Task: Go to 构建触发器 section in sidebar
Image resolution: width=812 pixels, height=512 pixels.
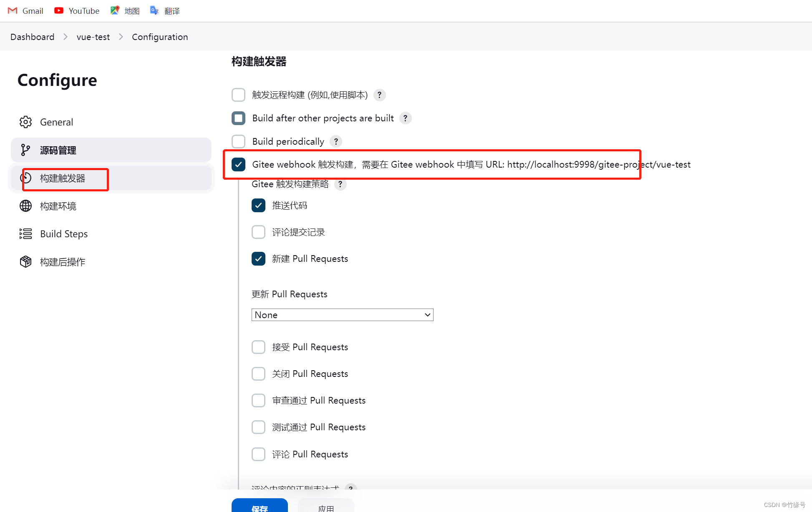Action: point(63,178)
